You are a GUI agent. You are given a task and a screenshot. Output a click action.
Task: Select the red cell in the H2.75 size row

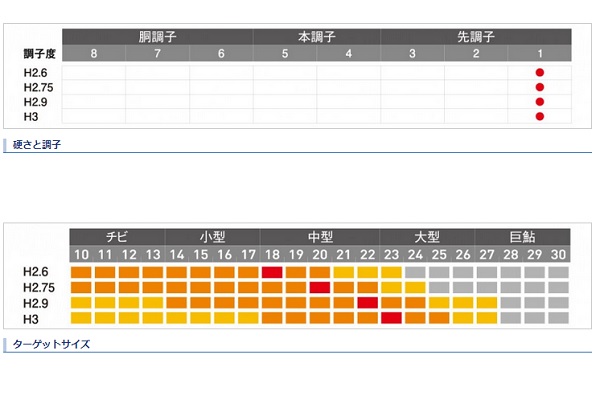point(319,287)
